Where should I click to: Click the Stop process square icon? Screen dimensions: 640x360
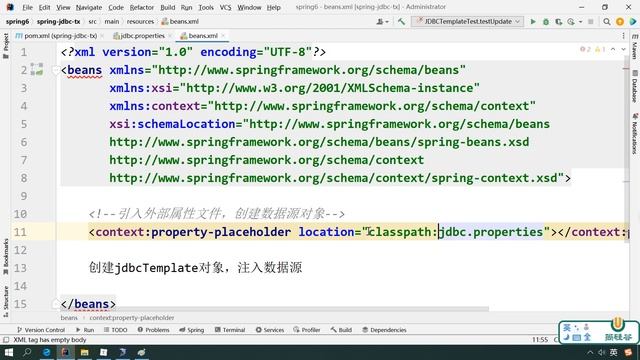click(x=591, y=22)
